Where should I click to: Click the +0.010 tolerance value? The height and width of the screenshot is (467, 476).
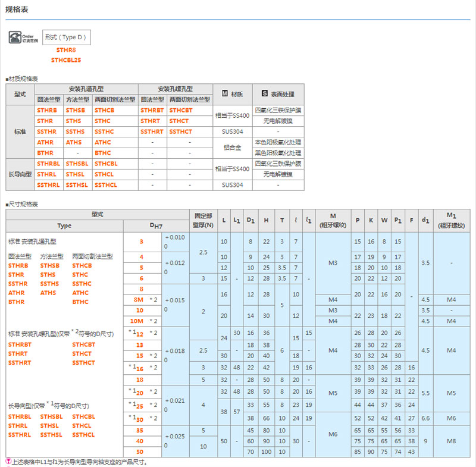[x=175, y=237]
